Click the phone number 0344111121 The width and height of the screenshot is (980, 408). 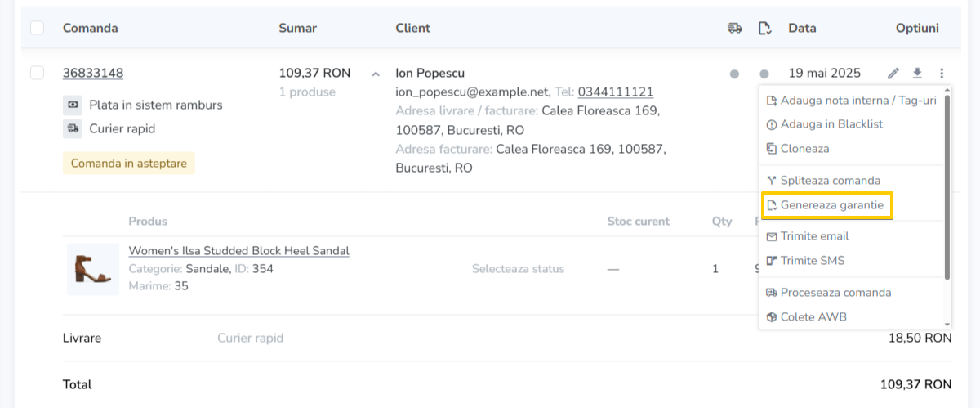(615, 92)
